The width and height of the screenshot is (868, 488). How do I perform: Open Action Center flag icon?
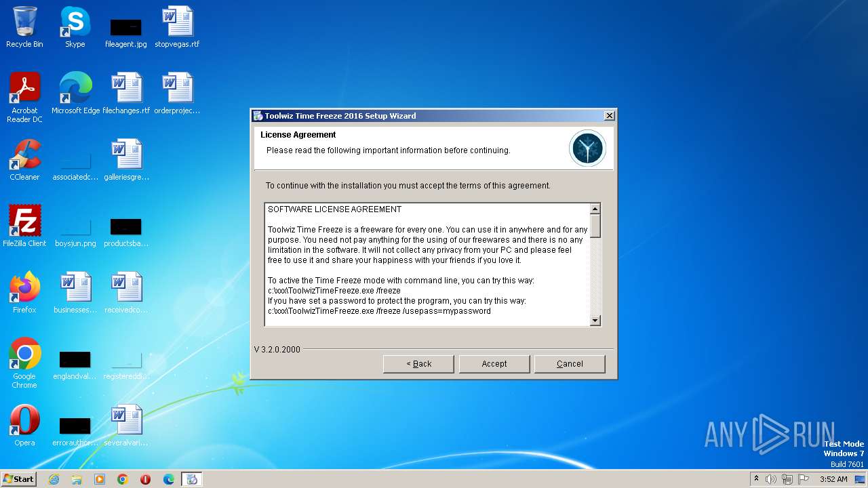pyautogui.click(x=803, y=479)
